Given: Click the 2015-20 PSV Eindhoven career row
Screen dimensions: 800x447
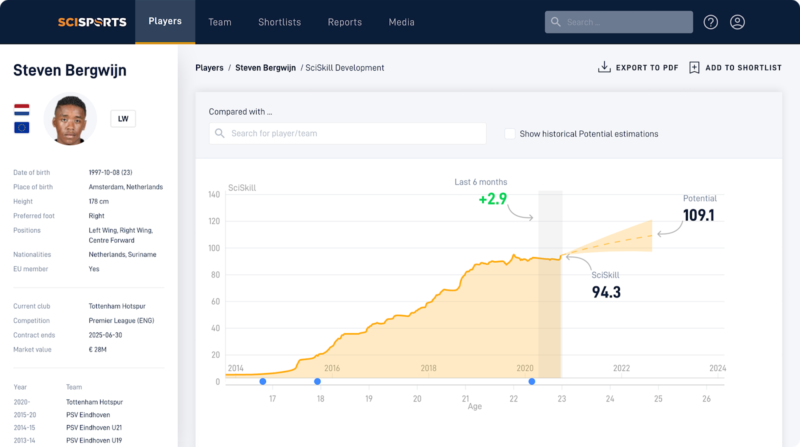Looking at the screenshot, I should click(x=62, y=415).
